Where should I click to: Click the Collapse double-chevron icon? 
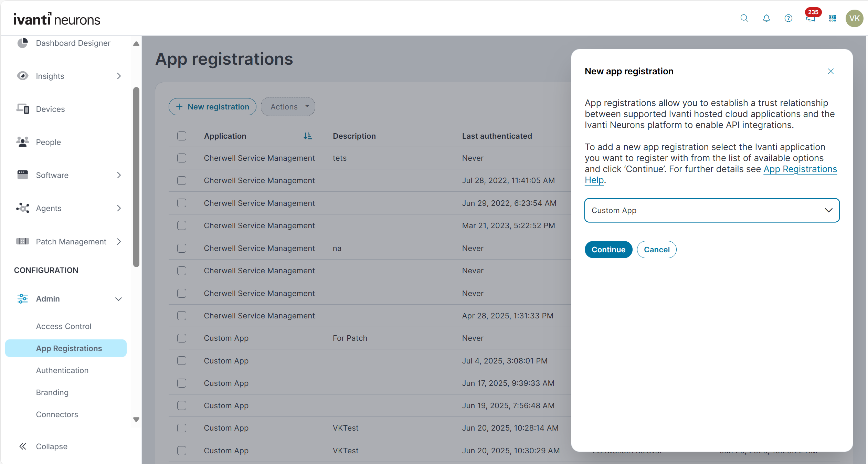[23, 446]
